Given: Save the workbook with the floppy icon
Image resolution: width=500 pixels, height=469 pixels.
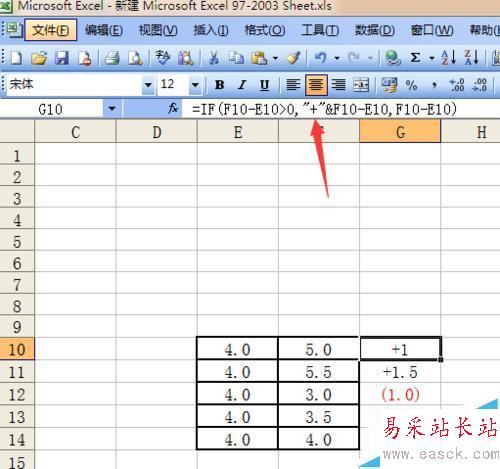Looking at the screenshot, I should (62, 58).
